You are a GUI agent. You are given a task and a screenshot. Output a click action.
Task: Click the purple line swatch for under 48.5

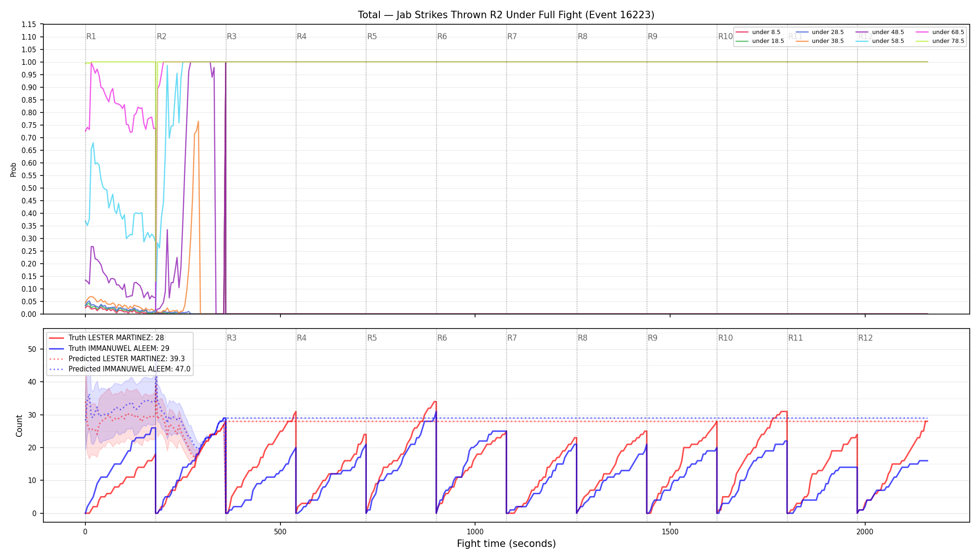click(862, 32)
